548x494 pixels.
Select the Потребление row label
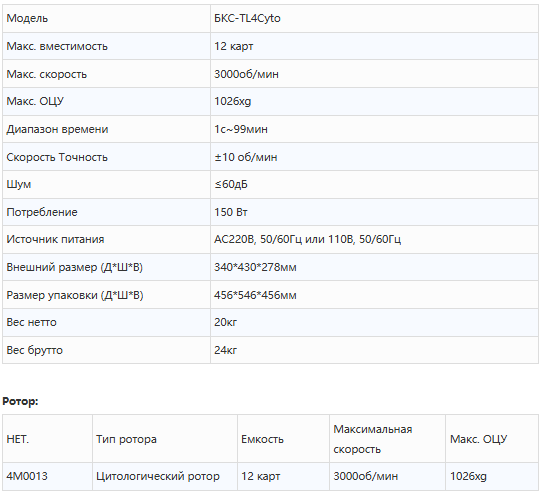(42, 212)
